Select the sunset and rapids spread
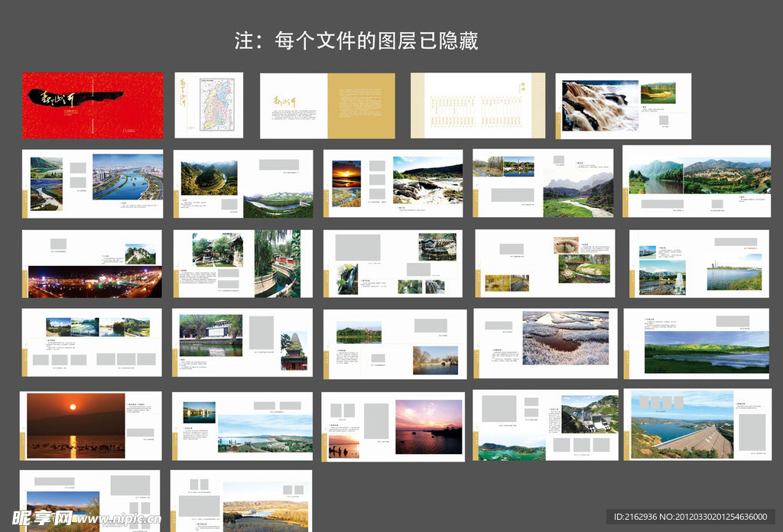The width and height of the screenshot is (783, 532). pos(393,183)
